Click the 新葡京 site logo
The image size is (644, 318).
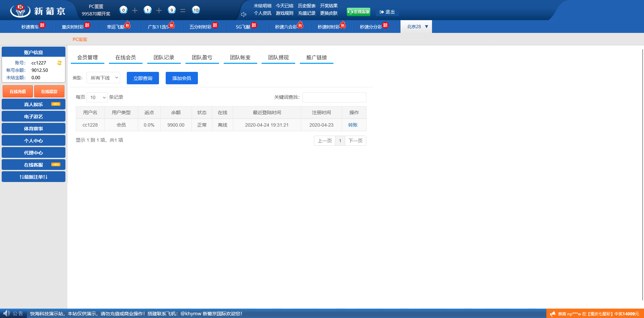point(37,10)
